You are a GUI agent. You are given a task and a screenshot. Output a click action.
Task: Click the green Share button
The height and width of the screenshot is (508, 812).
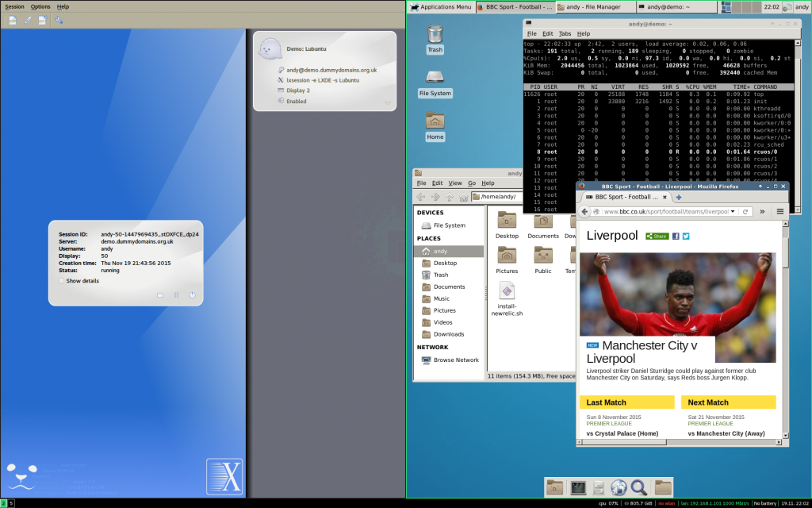click(657, 237)
